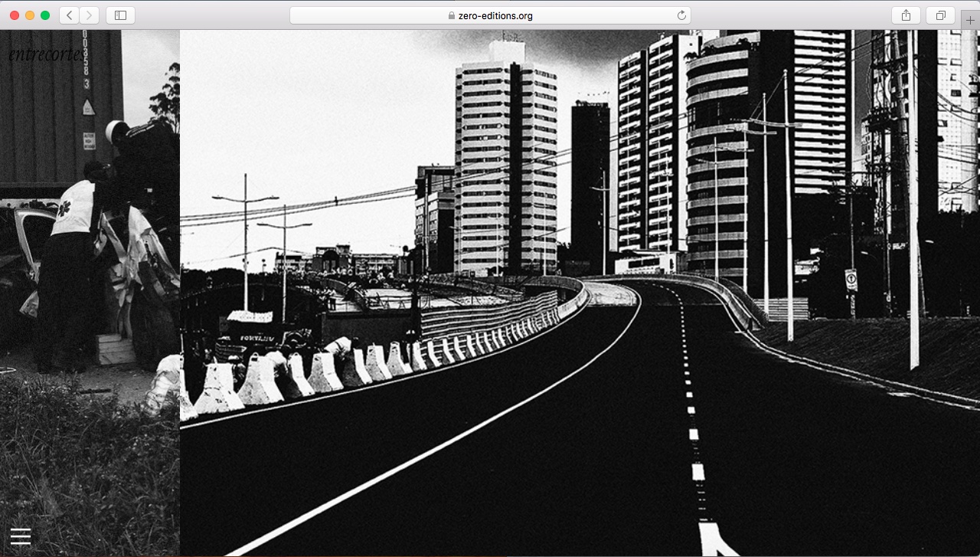980x557 pixels.
Task: Select the left cropped street photograph
Action: (90, 293)
